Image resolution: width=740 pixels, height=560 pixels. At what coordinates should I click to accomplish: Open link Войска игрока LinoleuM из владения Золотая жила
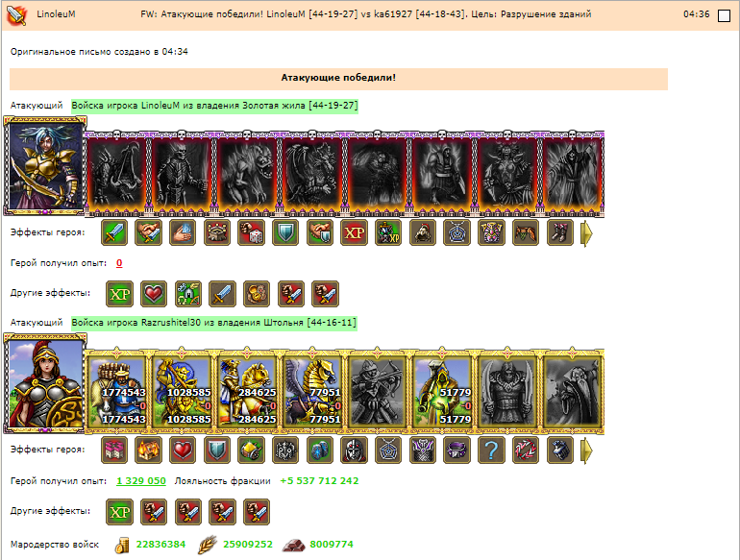coord(214,106)
